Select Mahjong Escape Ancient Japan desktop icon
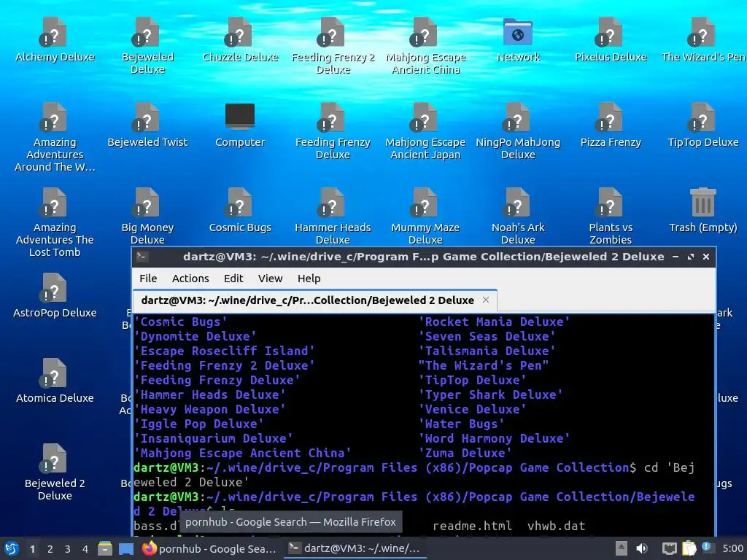This screenshot has height=560, width=747. (x=425, y=131)
